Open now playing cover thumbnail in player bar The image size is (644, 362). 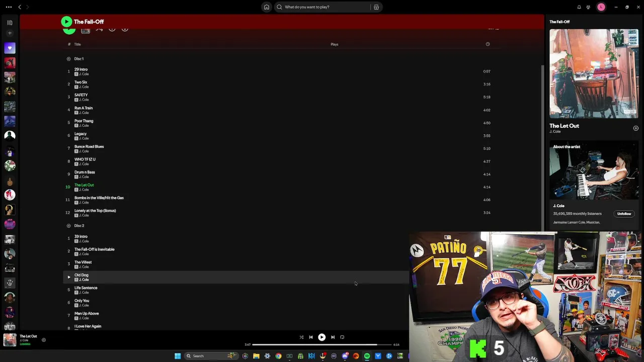(x=10, y=340)
